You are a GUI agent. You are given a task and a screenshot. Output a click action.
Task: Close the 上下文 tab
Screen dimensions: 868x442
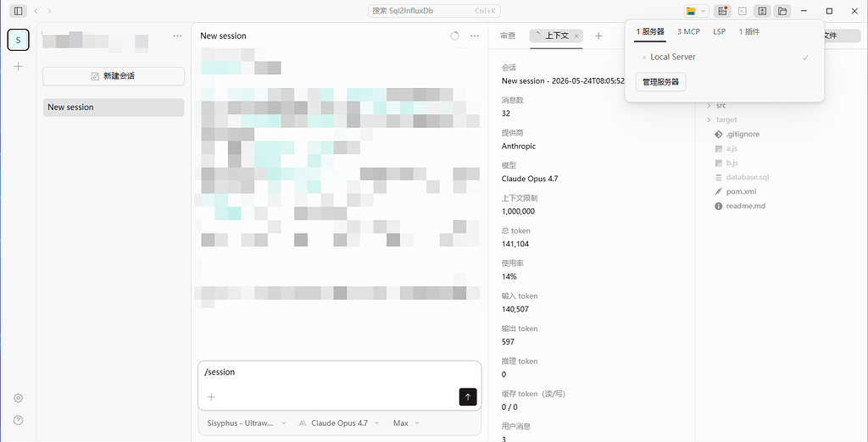(x=576, y=36)
